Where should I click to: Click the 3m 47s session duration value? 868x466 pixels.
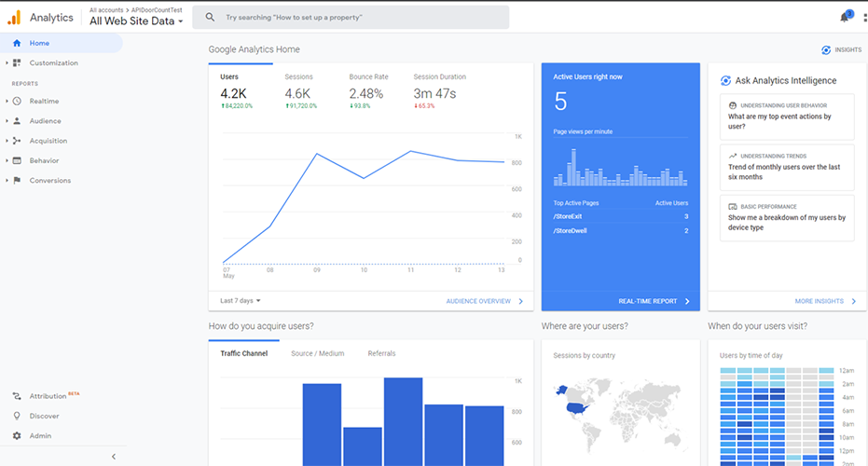pos(434,93)
